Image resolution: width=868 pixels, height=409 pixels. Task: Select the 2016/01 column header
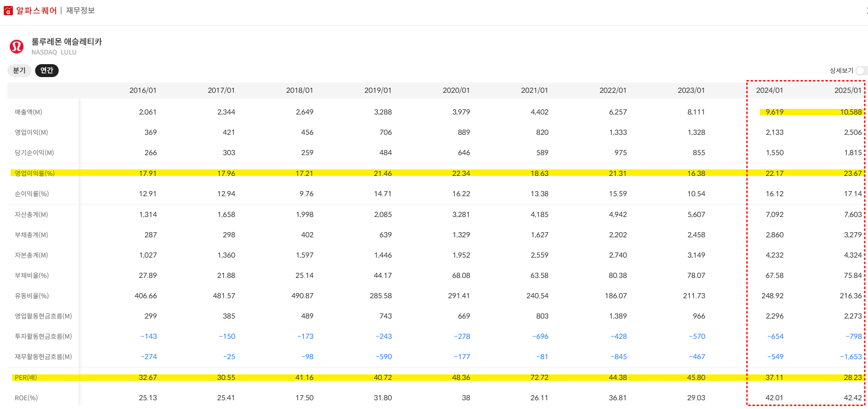coord(143,90)
